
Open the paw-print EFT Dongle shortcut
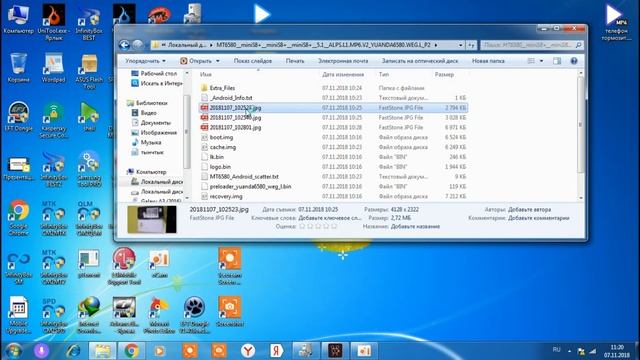[194, 316]
